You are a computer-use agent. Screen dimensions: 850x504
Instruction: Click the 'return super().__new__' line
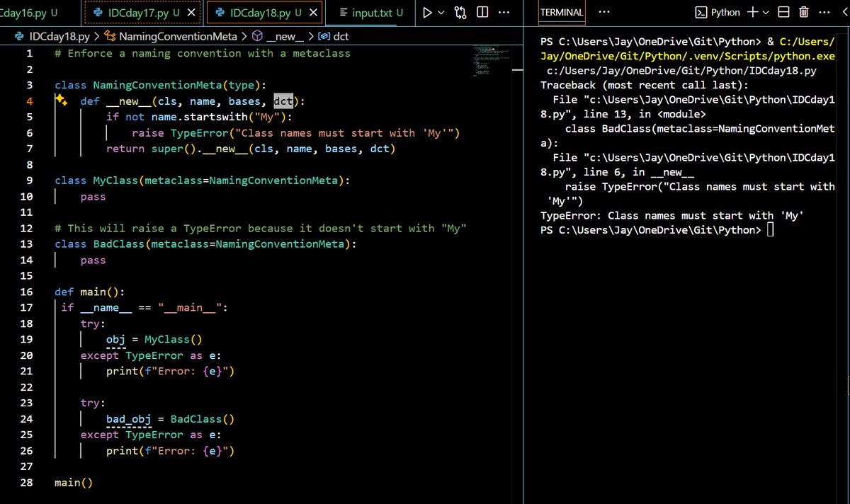(x=251, y=149)
